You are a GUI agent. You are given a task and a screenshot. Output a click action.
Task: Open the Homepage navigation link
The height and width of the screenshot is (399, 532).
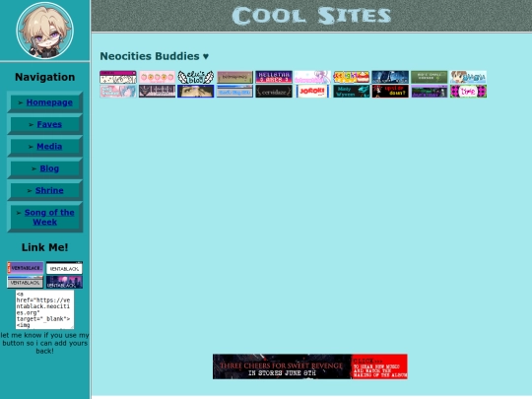(x=49, y=102)
